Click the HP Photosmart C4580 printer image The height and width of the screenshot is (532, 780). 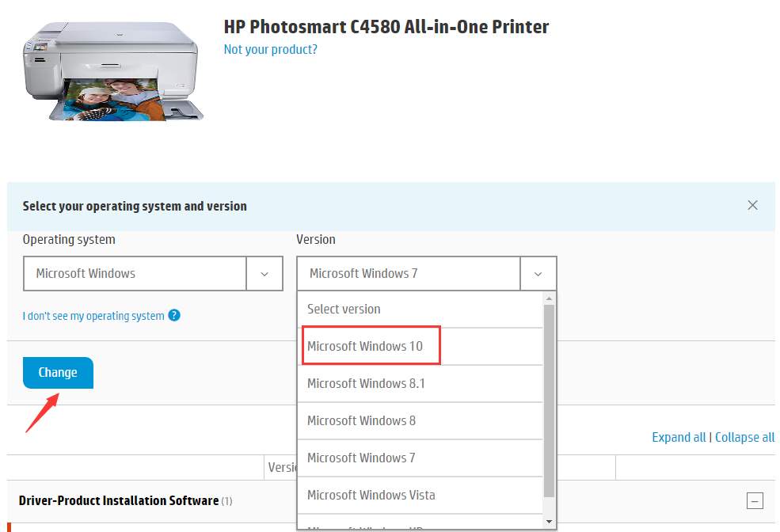click(x=113, y=70)
